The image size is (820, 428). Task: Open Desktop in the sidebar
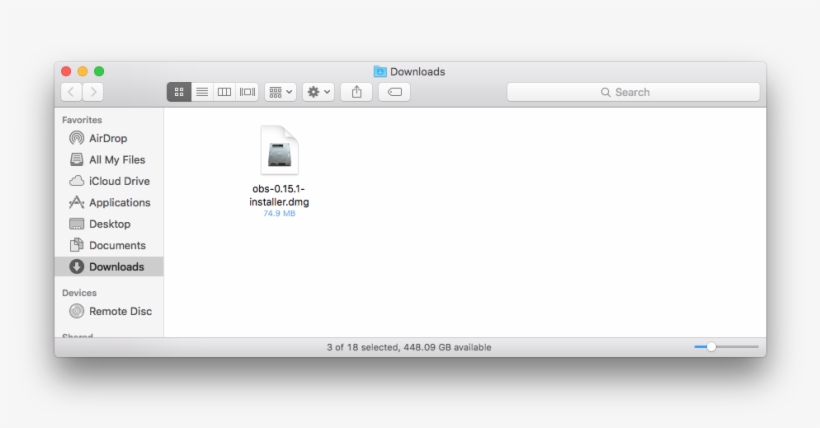(x=109, y=224)
